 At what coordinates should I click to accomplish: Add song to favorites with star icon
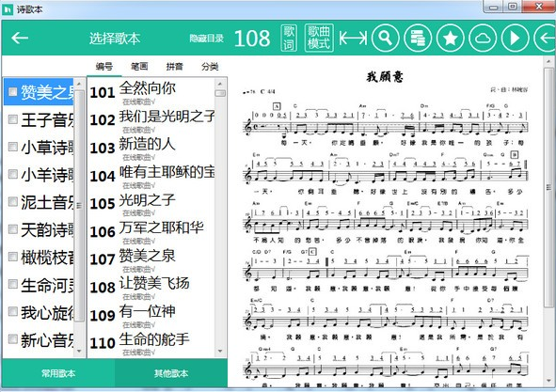click(x=451, y=38)
